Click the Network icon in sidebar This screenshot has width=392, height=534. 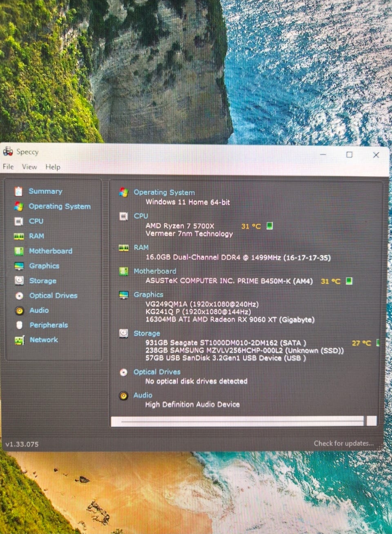tap(19, 340)
